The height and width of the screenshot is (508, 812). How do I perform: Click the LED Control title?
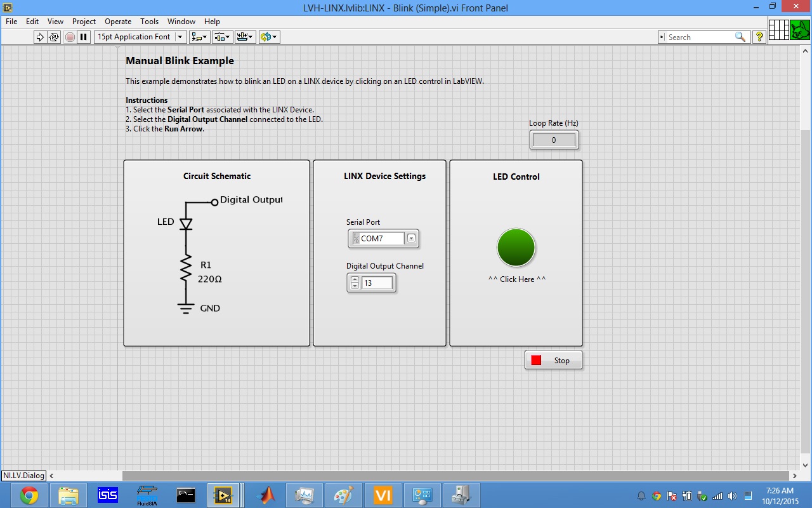[x=516, y=177]
